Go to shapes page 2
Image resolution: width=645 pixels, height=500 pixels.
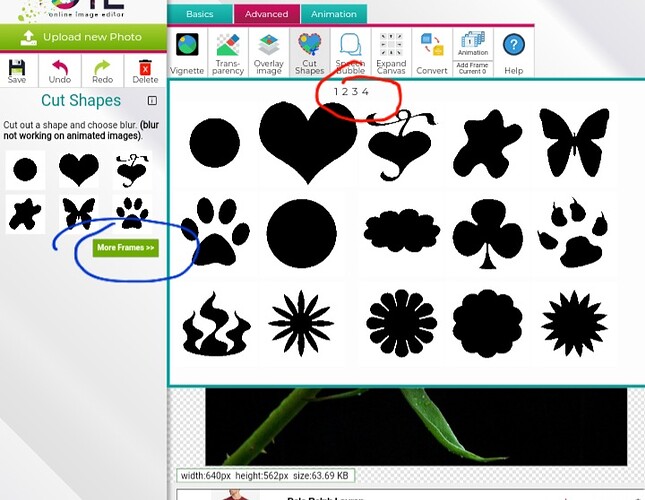(345, 92)
